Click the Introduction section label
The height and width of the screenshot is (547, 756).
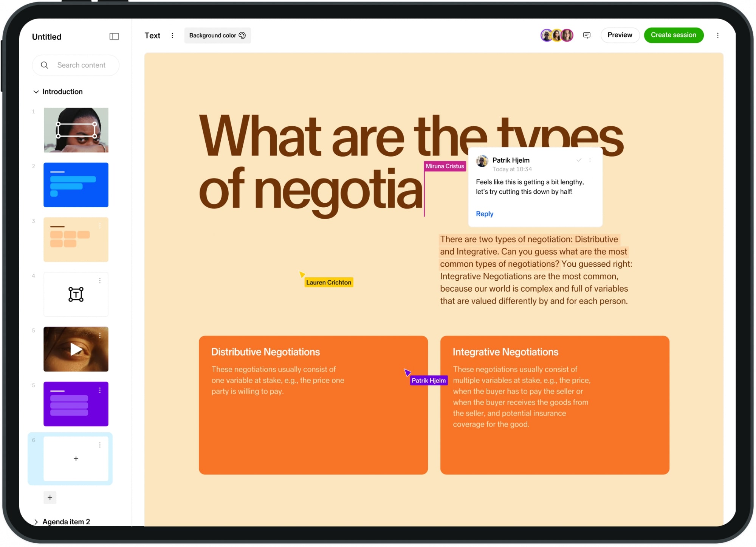63,92
